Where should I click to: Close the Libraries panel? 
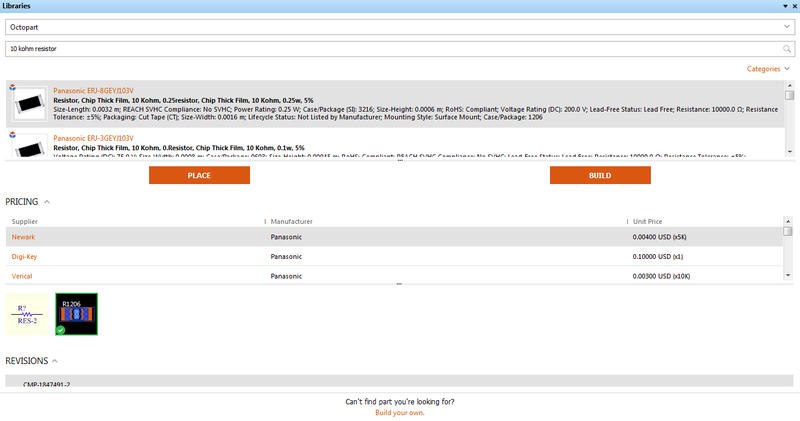pyautogui.click(x=793, y=6)
